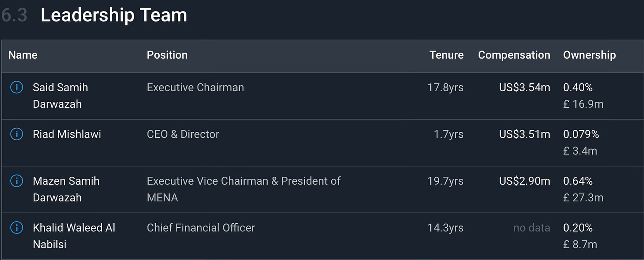Click info icon for Mazen Samih Darwazah

pyautogui.click(x=16, y=181)
